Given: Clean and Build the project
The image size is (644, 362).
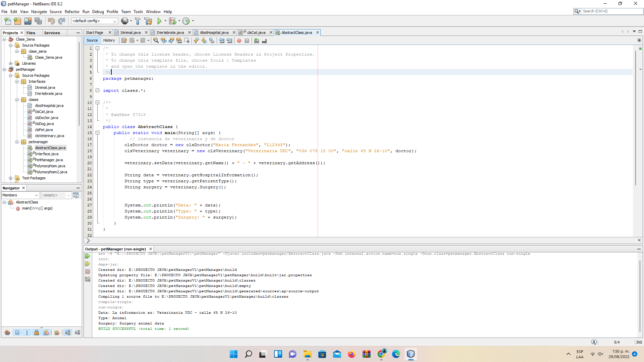Looking at the screenshot, I should point(148,21).
